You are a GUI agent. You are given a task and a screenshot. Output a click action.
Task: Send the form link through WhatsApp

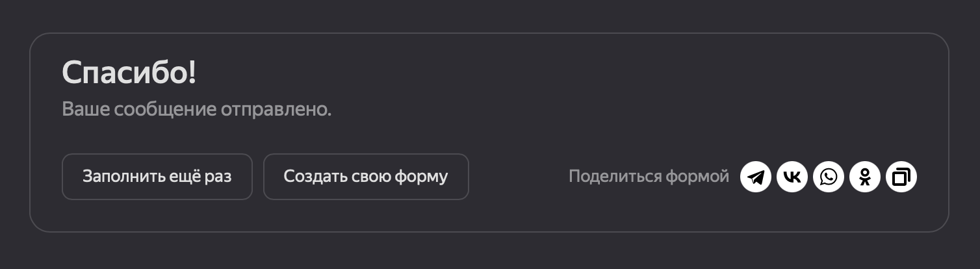[828, 177]
